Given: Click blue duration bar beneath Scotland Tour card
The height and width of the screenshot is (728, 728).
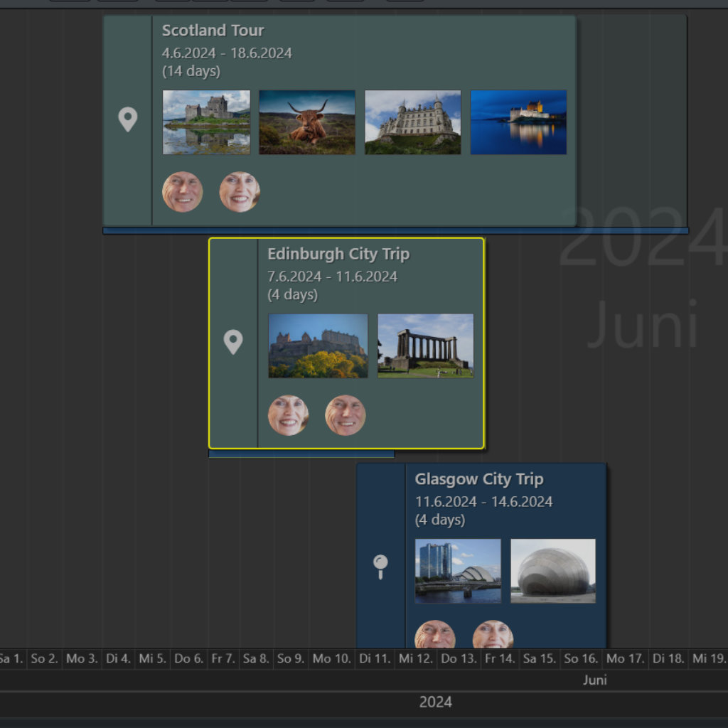Looking at the screenshot, I should tap(395, 230).
